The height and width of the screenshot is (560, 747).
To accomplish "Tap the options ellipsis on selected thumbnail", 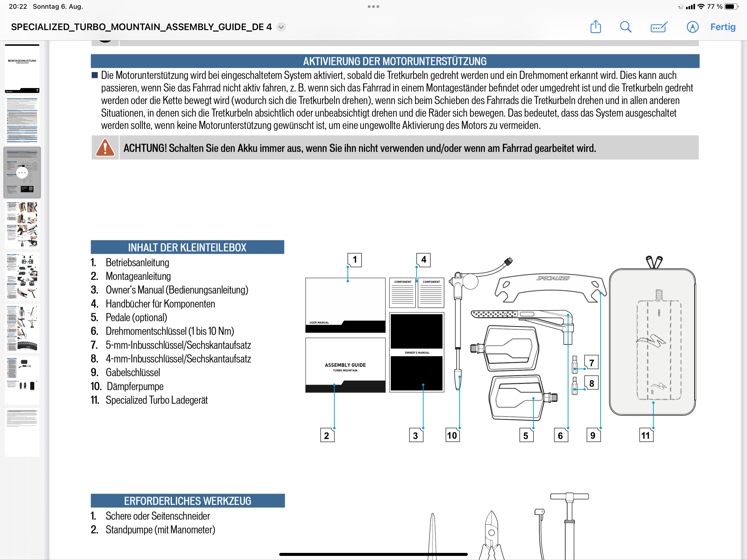I will (22, 173).
